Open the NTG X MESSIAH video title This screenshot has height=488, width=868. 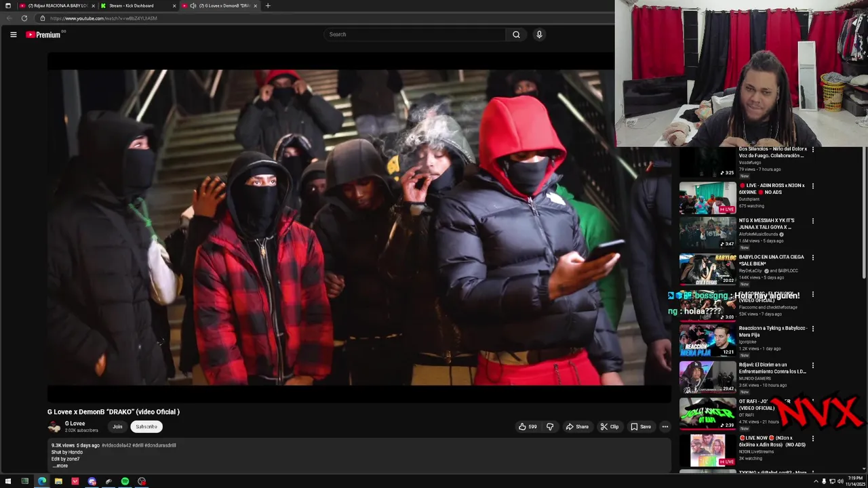767,224
